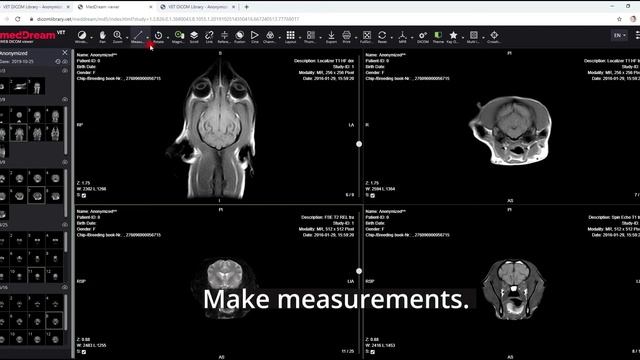Select highlighted coronal head thumbnail
The height and width of the screenshot is (360, 640).
point(19,133)
